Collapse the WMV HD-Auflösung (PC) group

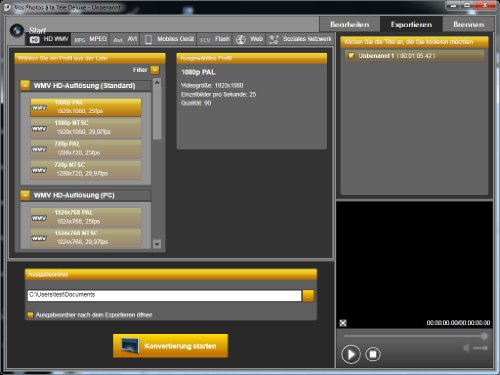point(25,195)
